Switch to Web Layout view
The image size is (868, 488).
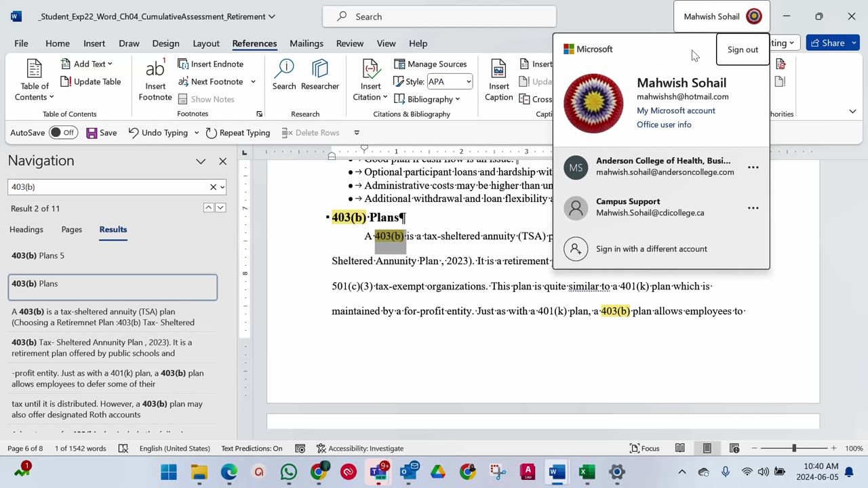click(734, 448)
